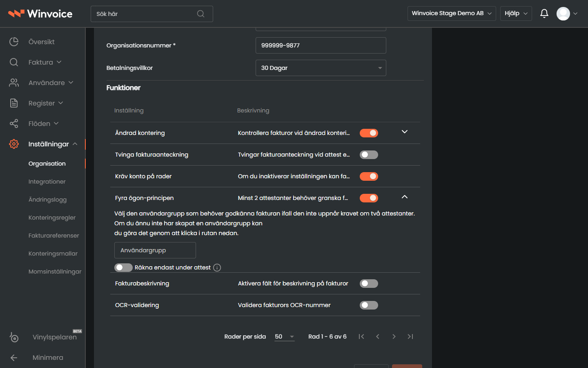The width and height of the screenshot is (588, 368).
Task: Go to Konteringsregler
Action: 52,218
